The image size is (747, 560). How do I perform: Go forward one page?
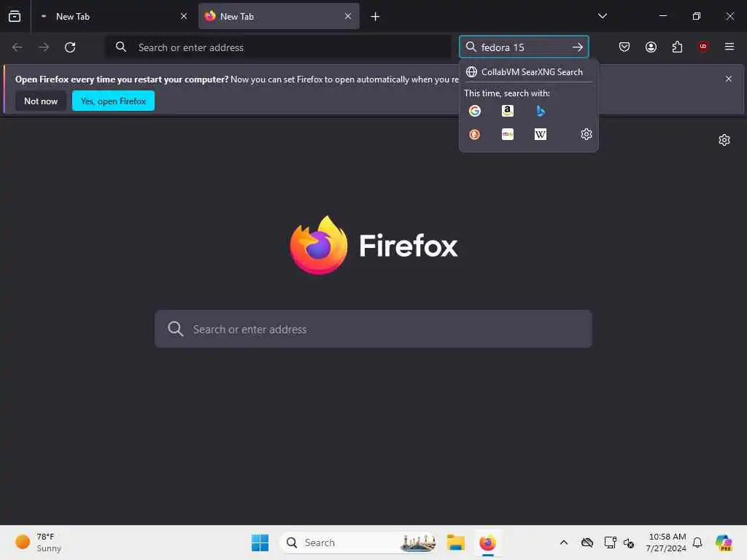(43, 47)
